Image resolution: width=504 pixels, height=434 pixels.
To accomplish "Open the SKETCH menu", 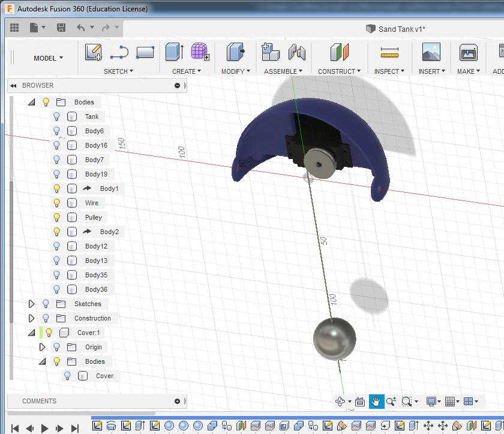I will (118, 71).
